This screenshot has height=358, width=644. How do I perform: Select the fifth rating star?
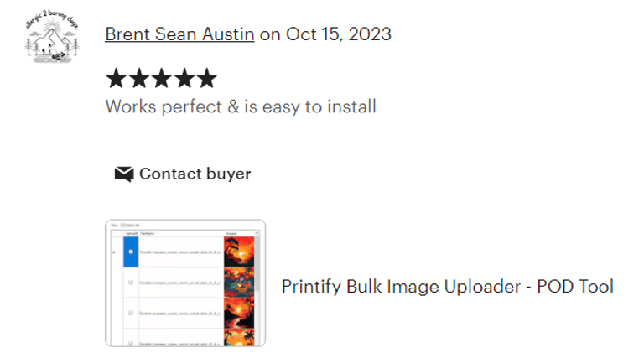206,80
